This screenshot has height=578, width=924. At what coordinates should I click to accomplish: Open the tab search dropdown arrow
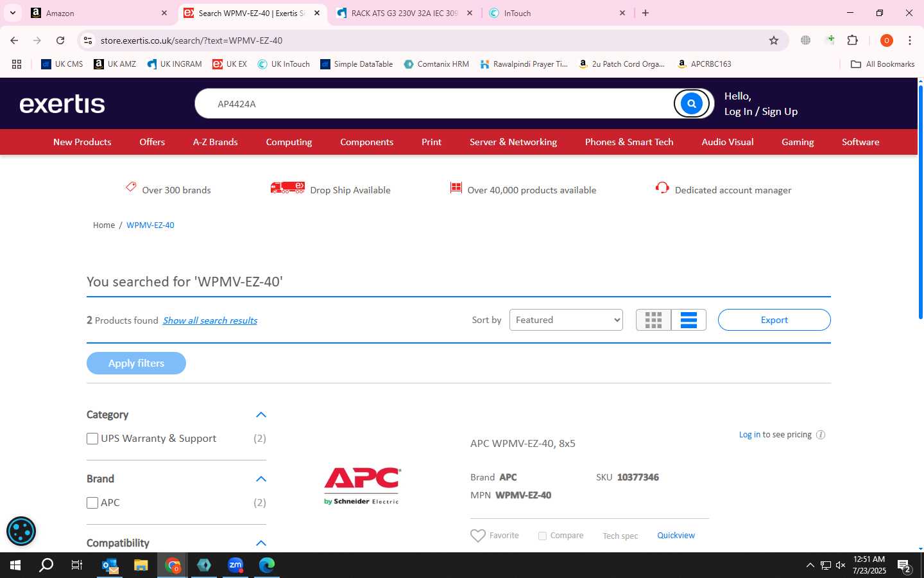[x=12, y=13]
